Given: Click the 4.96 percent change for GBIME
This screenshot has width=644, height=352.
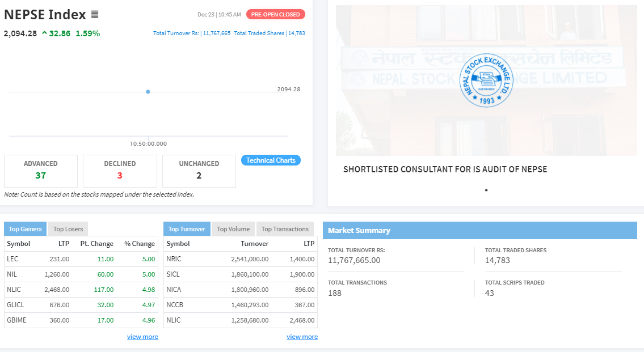Looking at the screenshot, I should (149, 320).
